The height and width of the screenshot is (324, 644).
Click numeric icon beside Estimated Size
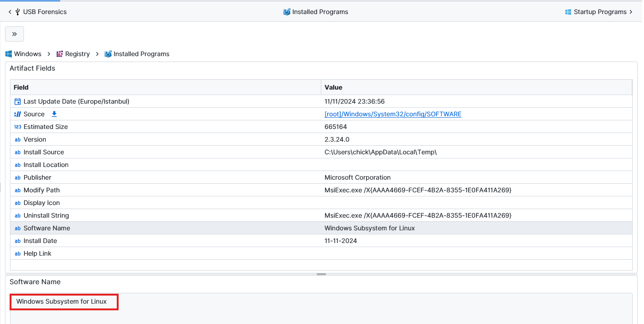click(x=18, y=127)
